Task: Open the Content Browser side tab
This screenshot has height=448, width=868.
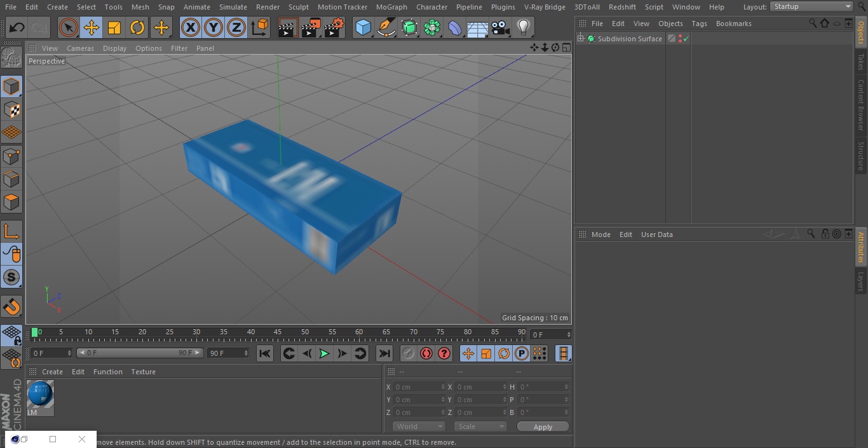Action: click(x=861, y=105)
